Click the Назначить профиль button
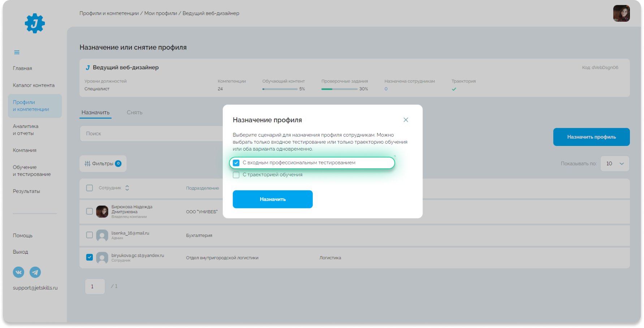This screenshot has height=328, width=644. [x=591, y=137]
